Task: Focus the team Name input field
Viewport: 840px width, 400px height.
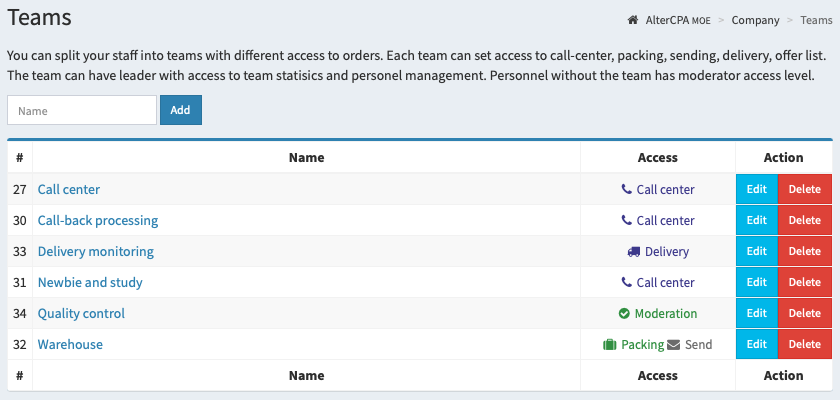Action: point(82,110)
